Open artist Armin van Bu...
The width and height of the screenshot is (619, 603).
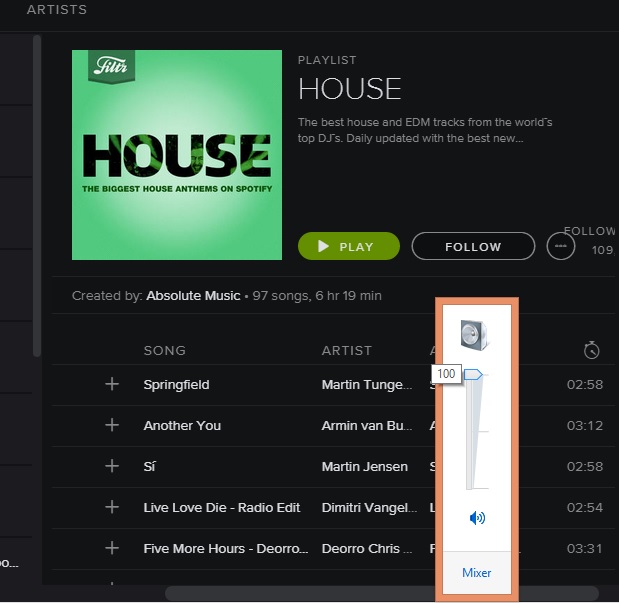[x=367, y=426]
